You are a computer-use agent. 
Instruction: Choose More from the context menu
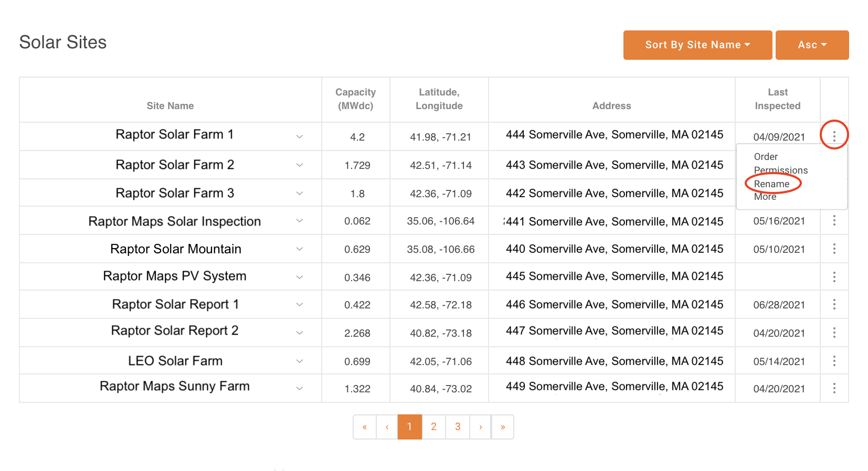pos(765,197)
